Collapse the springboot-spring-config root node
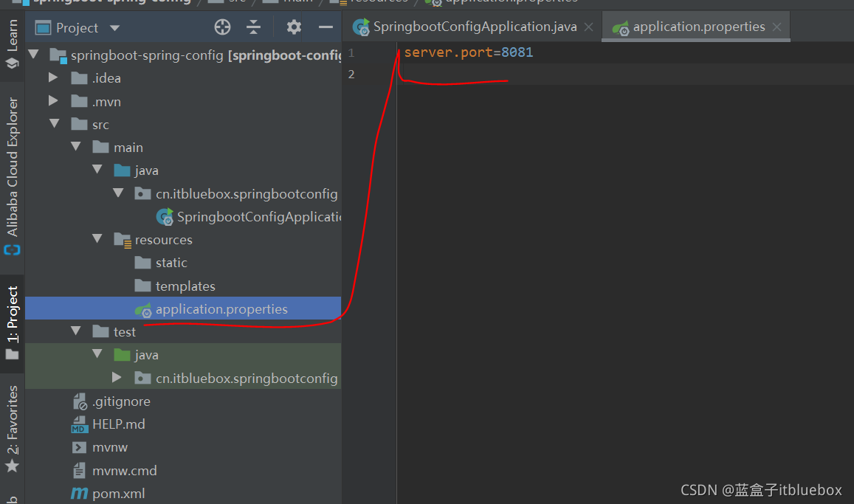Image resolution: width=854 pixels, height=504 pixels. coord(34,55)
